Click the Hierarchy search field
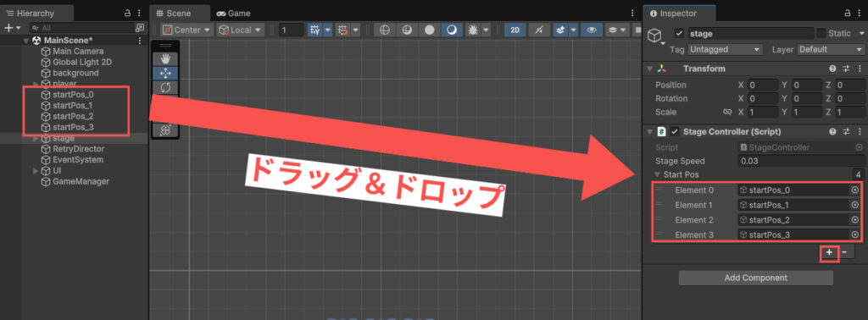The image size is (868, 320). 83,28
